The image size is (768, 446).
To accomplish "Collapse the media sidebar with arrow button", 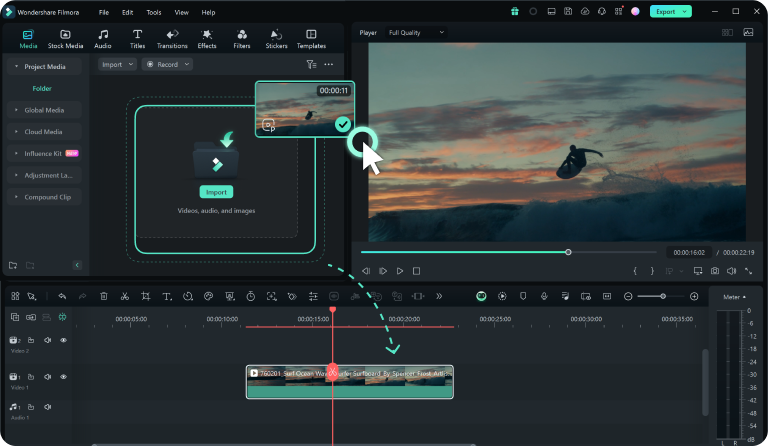I will point(77,265).
